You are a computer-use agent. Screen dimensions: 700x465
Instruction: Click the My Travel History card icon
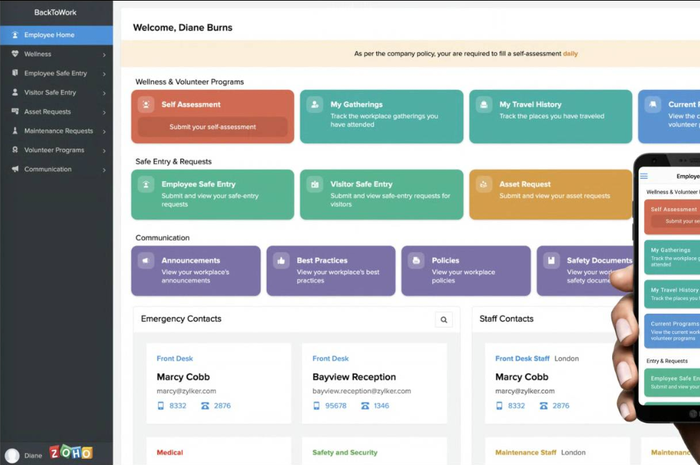(x=483, y=104)
